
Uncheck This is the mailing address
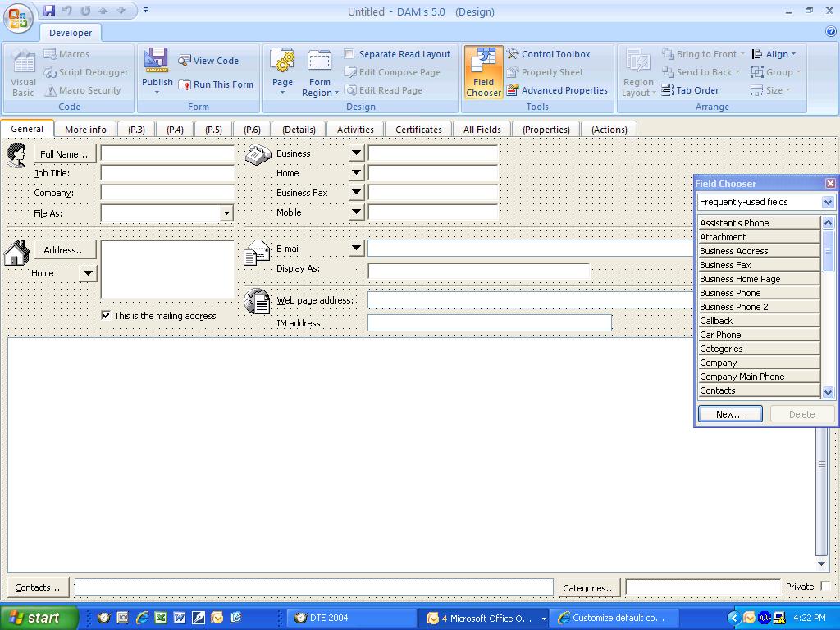[106, 315]
